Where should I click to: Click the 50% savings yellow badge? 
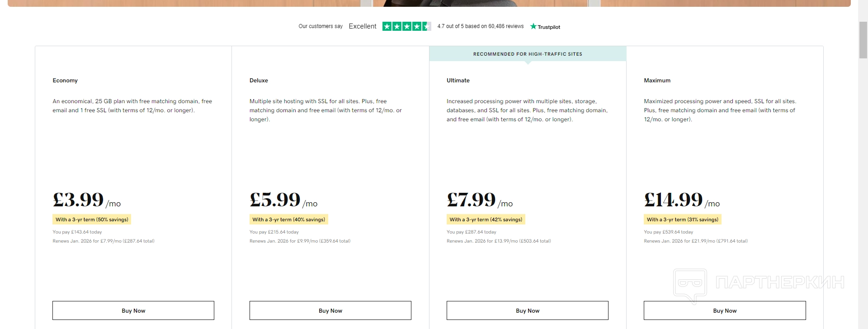coord(92,219)
